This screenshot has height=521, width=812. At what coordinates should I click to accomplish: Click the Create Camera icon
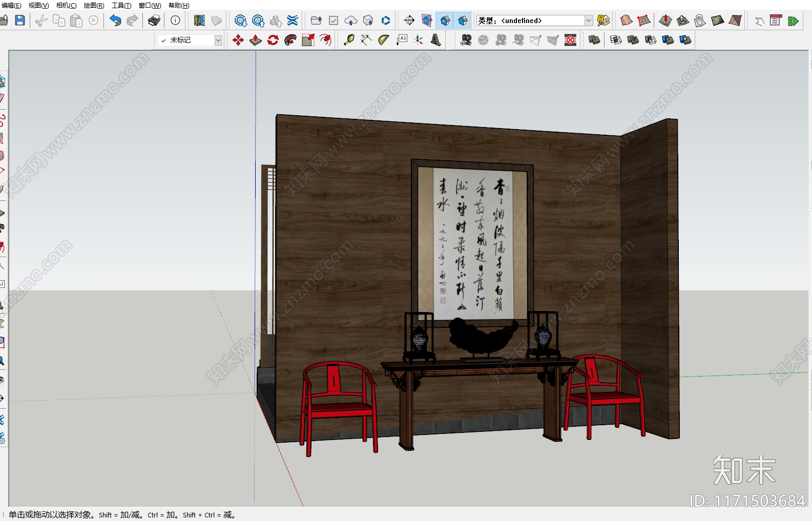click(x=466, y=40)
